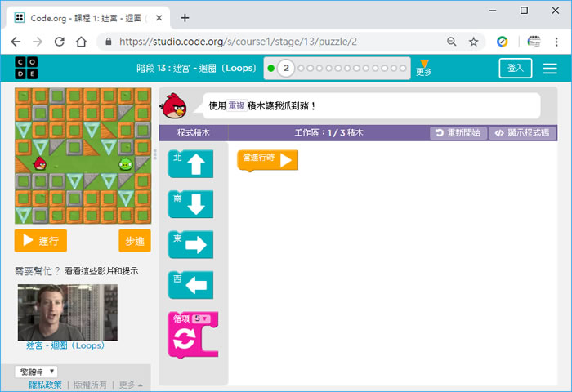Expand 更多 with the orange triangle

tap(424, 68)
